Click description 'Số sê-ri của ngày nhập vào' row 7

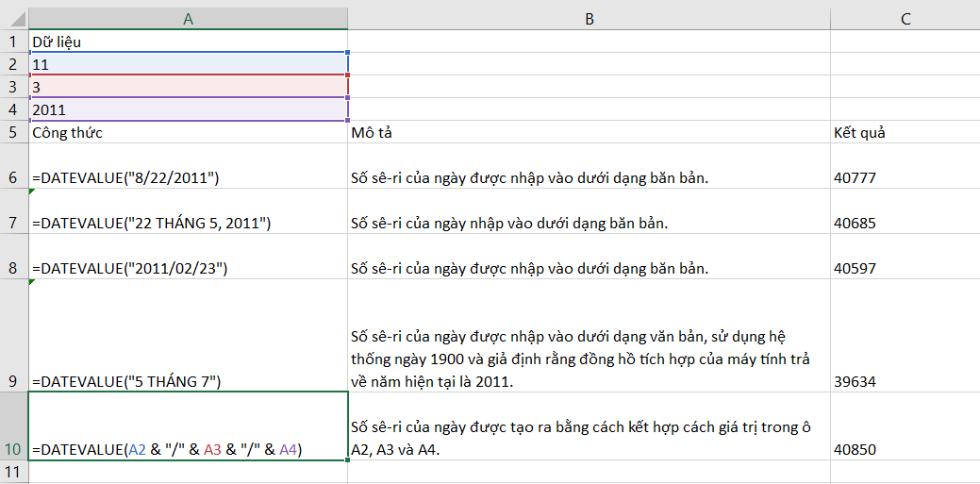point(589,211)
